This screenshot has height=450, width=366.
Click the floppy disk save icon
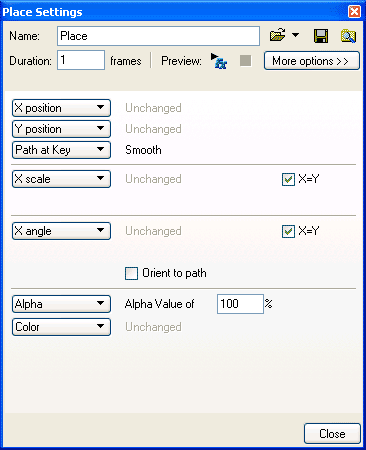(x=321, y=36)
